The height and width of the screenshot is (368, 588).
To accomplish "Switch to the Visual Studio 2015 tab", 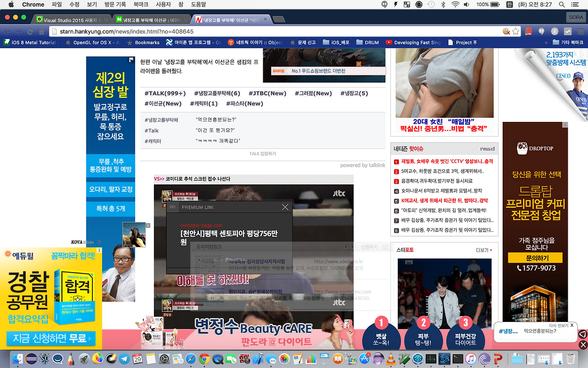I will tap(72, 20).
